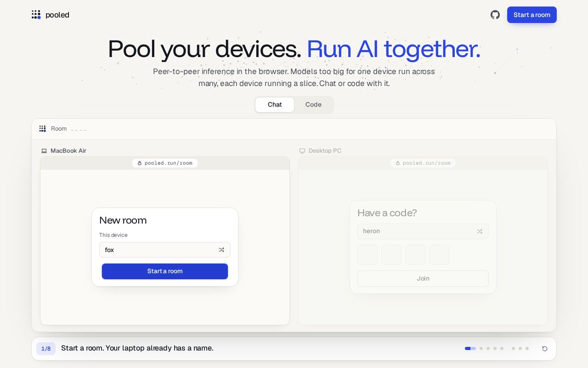Click the lock icon in MacBook Air address bar
588x368 pixels.
click(x=140, y=163)
